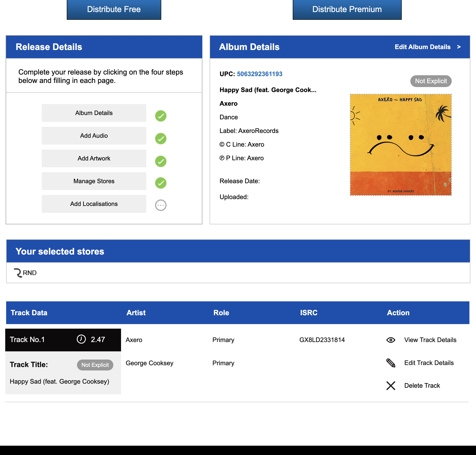This screenshot has width=476, height=455.
Task: Click the Happy Sad album artwork thumbnail
Action: pyautogui.click(x=400, y=145)
